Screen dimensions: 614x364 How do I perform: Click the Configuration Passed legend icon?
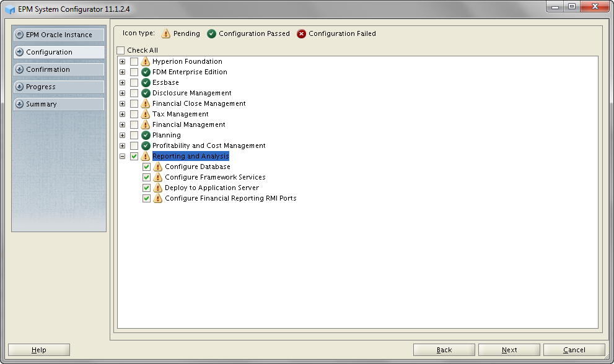coord(211,34)
